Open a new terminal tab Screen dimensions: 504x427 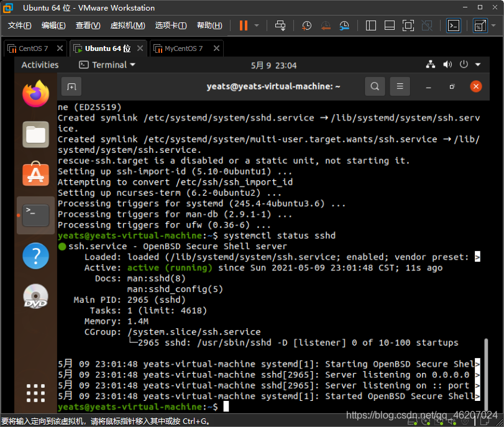(71, 86)
